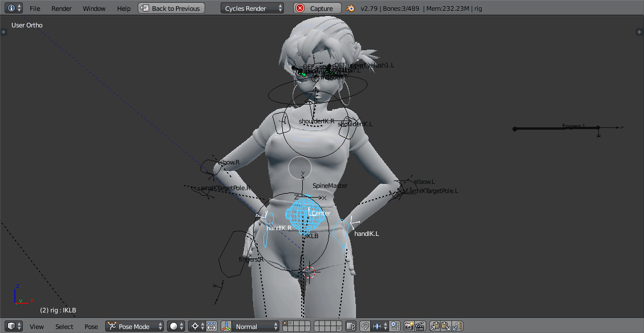
Task: Select the LCenter bone label
Action: point(319,213)
